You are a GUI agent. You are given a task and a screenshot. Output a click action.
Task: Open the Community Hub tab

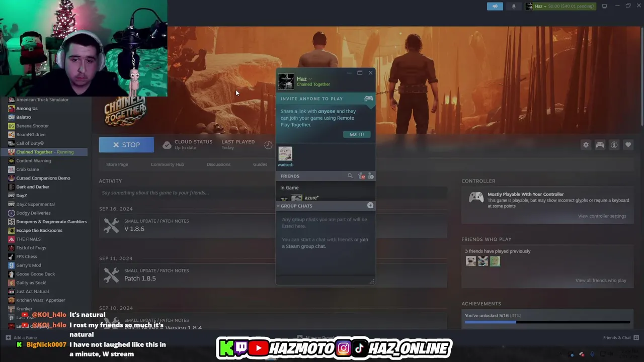pos(167,164)
